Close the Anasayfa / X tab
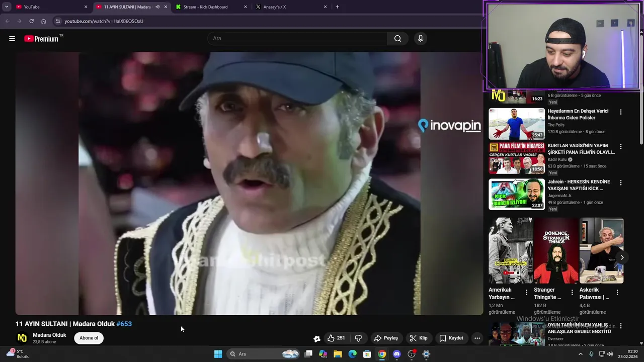This screenshot has height=362, width=644. (325, 7)
